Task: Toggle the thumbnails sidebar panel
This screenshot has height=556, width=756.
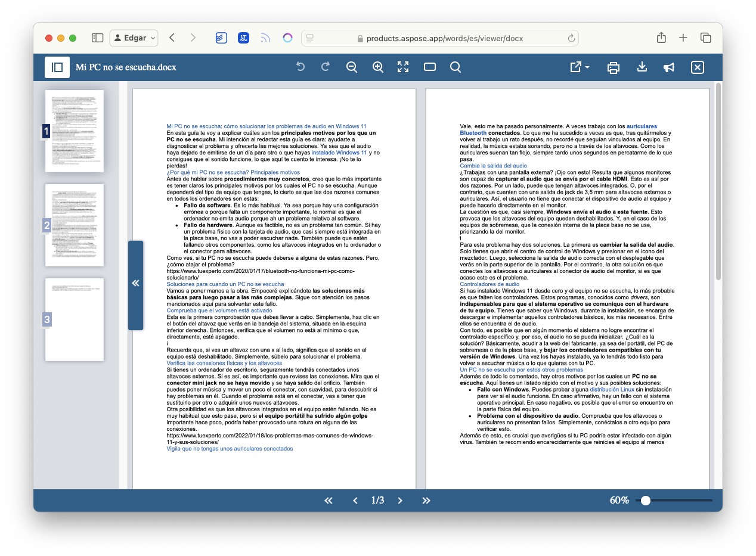Action: pos(57,67)
